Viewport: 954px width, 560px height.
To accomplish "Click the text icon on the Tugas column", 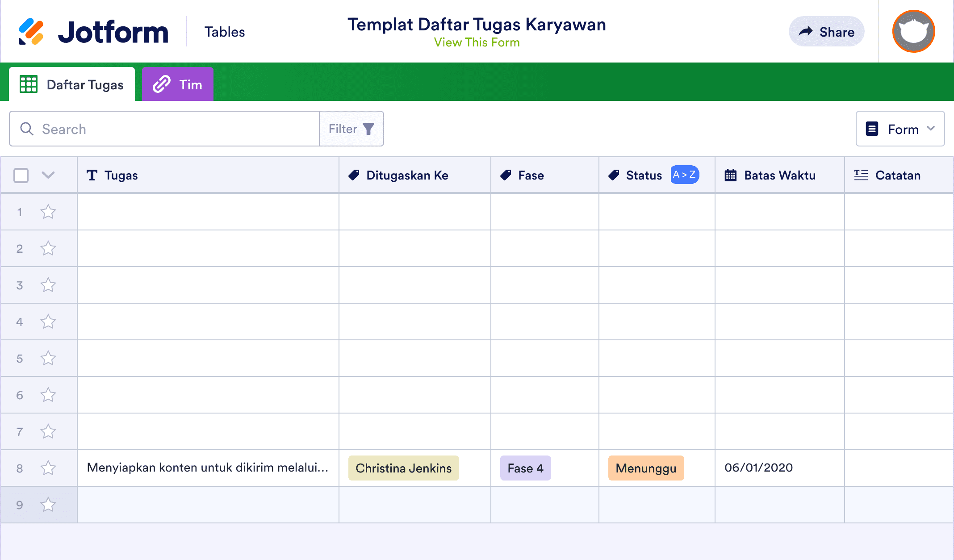I will 92,175.
